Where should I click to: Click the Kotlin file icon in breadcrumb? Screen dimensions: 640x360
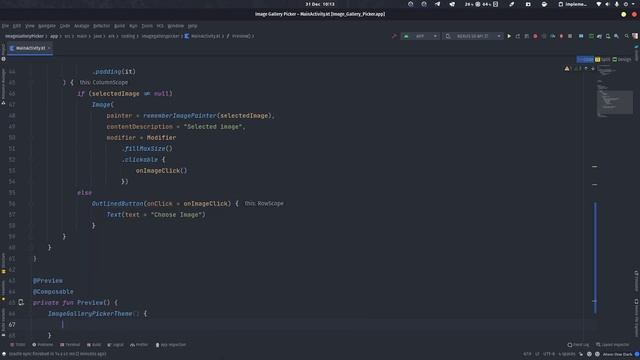click(x=187, y=36)
